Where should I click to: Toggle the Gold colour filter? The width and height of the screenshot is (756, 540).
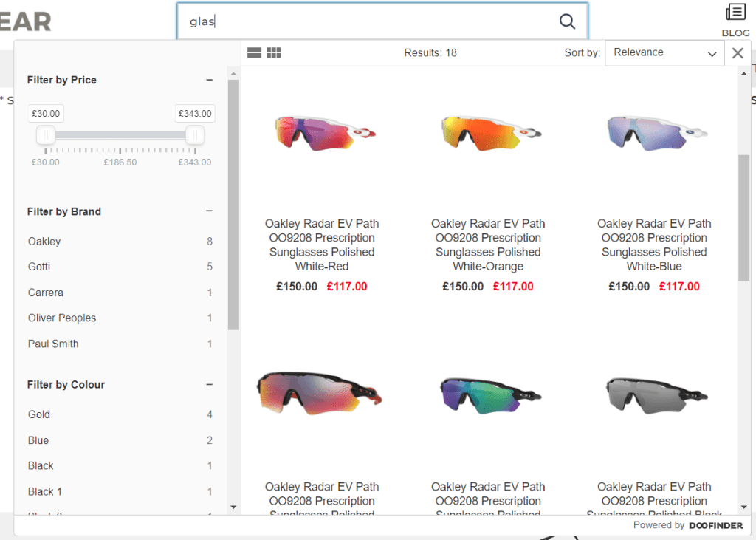pos(39,414)
